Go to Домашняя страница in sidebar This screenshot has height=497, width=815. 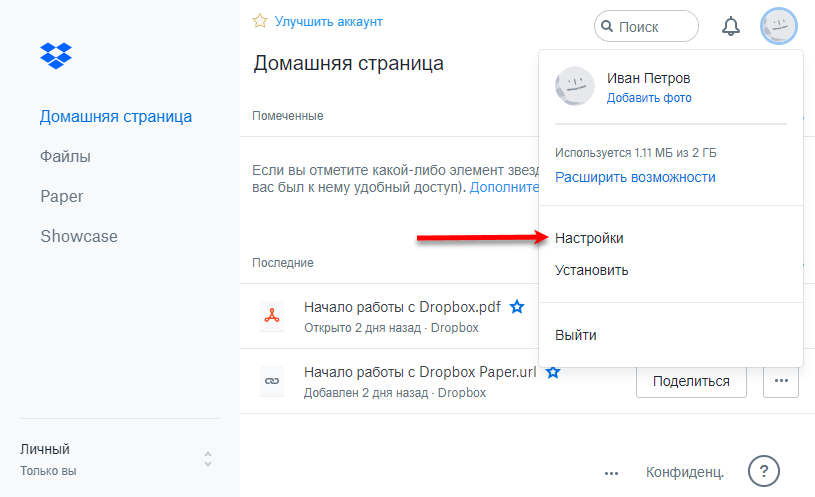click(x=116, y=116)
